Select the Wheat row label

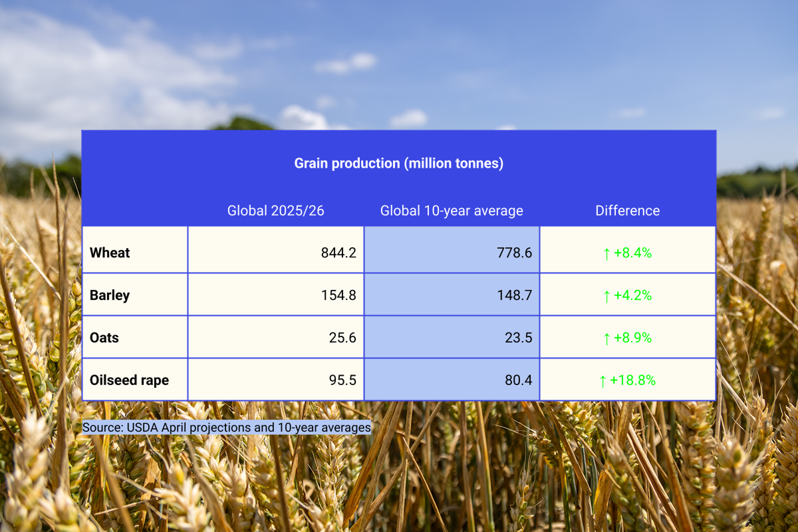pos(110,253)
